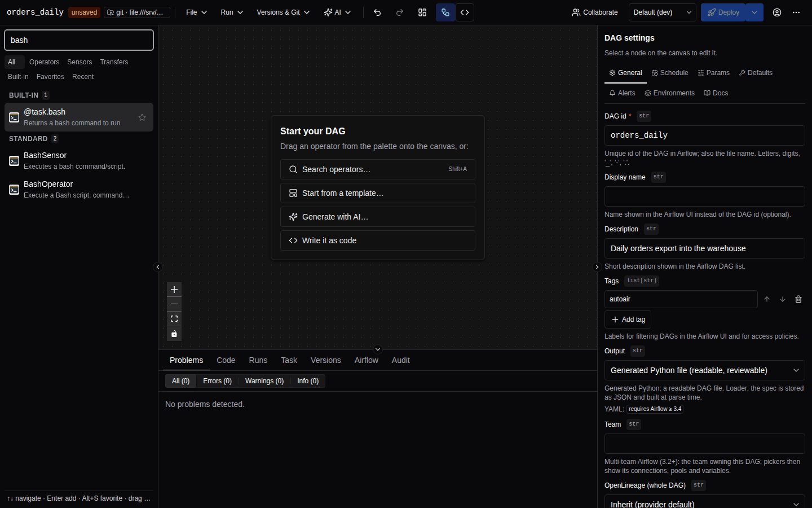The height and width of the screenshot is (508, 812).
Task: Move the autoair tag down
Action: click(x=783, y=299)
